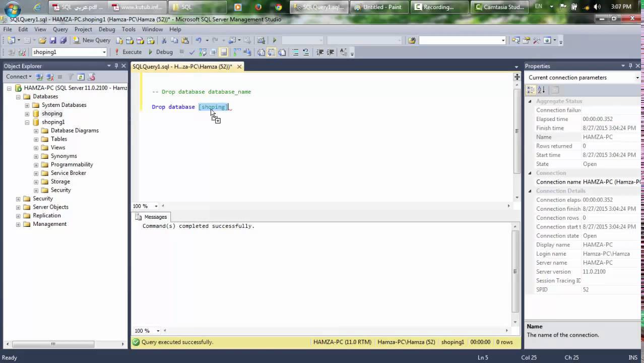Click the Filter funnel icon in Object Explorer
The width and height of the screenshot is (644, 363).
(71, 77)
